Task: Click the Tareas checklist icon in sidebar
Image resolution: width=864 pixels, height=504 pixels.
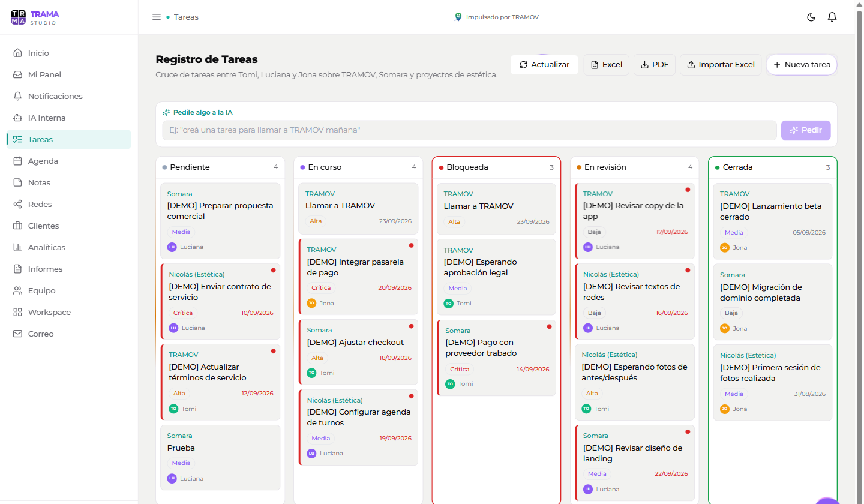Action: pyautogui.click(x=17, y=139)
